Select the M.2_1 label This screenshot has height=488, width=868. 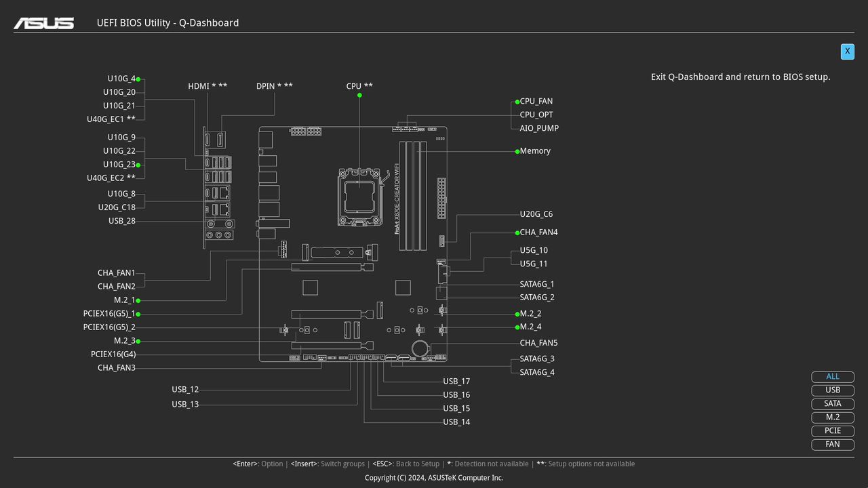click(x=125, y=300)
